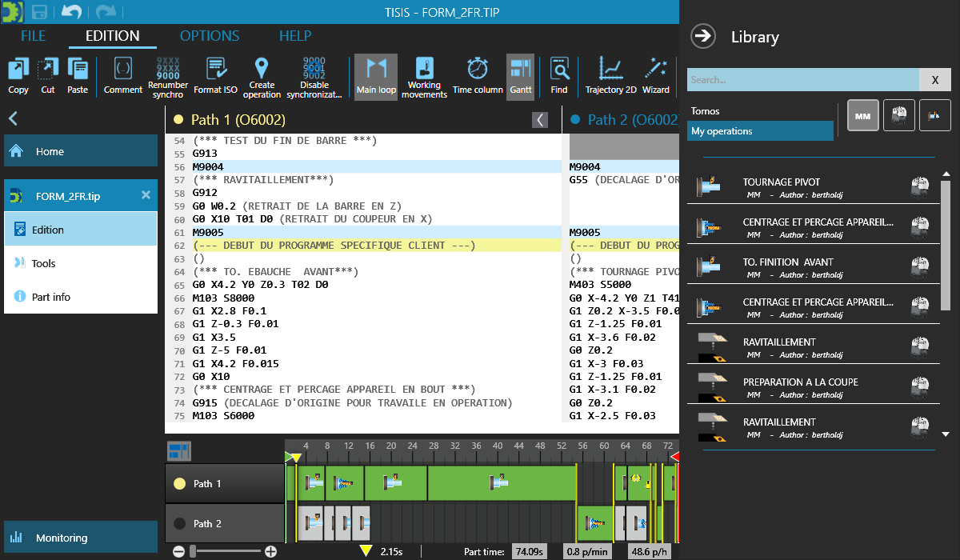Image resolution: width=960 pixels, height=560 pixels.
Task: Collapse Path 1 column chevron
Action: click(541, 120)
